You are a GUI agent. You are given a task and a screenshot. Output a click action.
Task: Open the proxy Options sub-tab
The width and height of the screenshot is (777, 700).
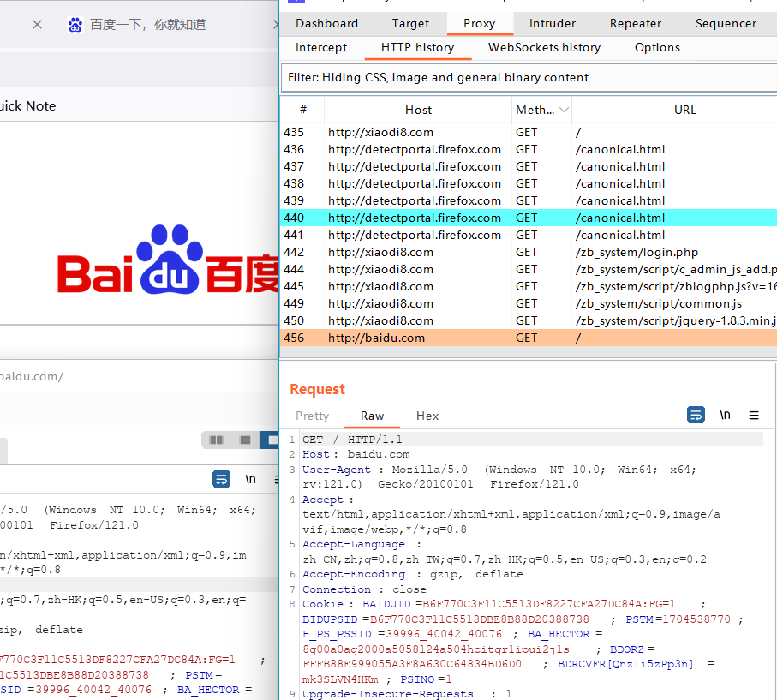pyautogui.click(x=657, y=48)
